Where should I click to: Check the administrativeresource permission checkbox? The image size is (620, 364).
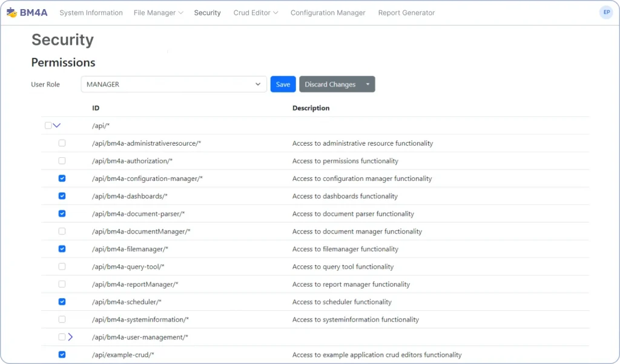click(x=62, y=143)
